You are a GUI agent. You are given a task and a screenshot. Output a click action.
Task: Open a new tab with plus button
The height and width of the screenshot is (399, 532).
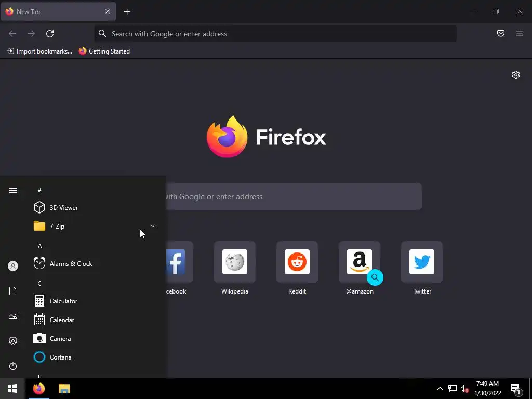(127, 12)
